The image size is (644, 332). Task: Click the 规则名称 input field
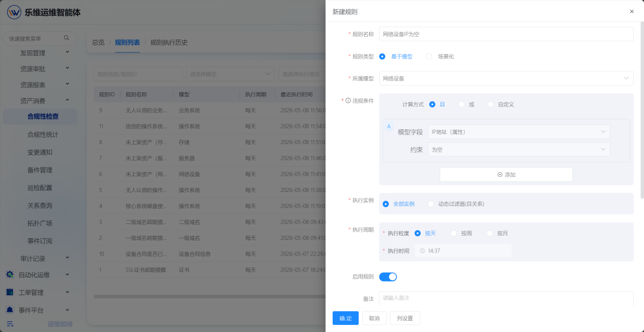click(506, 34)
